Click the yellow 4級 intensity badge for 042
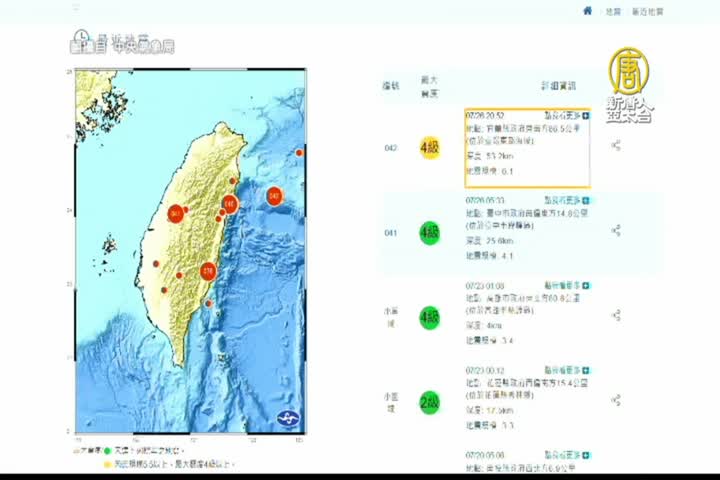Screen dimensions: 720x480 point(429,148)
